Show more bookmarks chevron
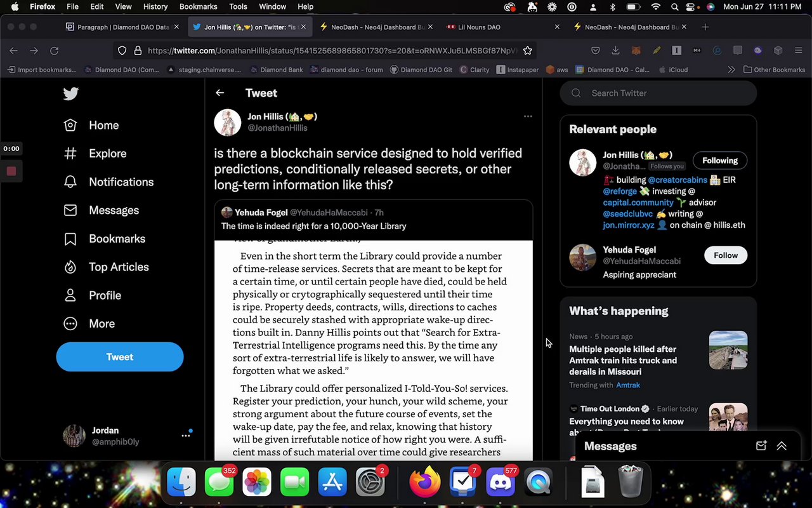Image resolution: width=812 pixels, height=508 pixels. point(731,70)
